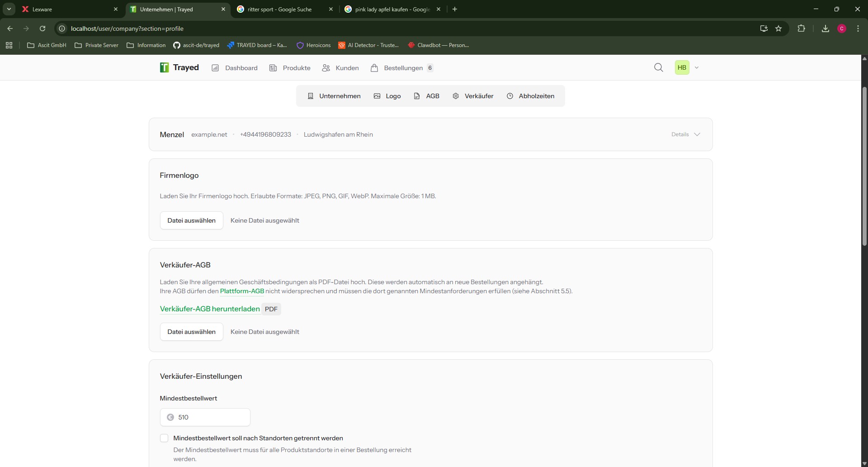This screenshot has width=868, height=467.
Task: Open the HB account dropdown
Action: pos(687,67)
